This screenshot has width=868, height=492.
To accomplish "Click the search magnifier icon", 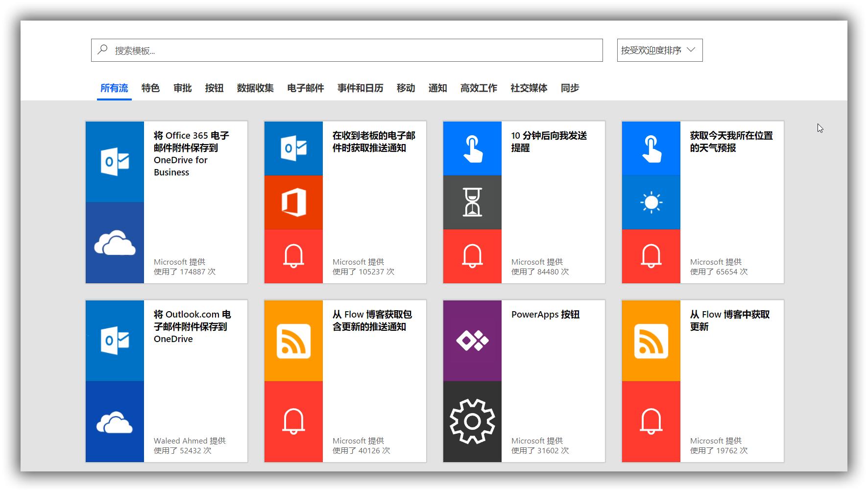I will coord(102,49).
